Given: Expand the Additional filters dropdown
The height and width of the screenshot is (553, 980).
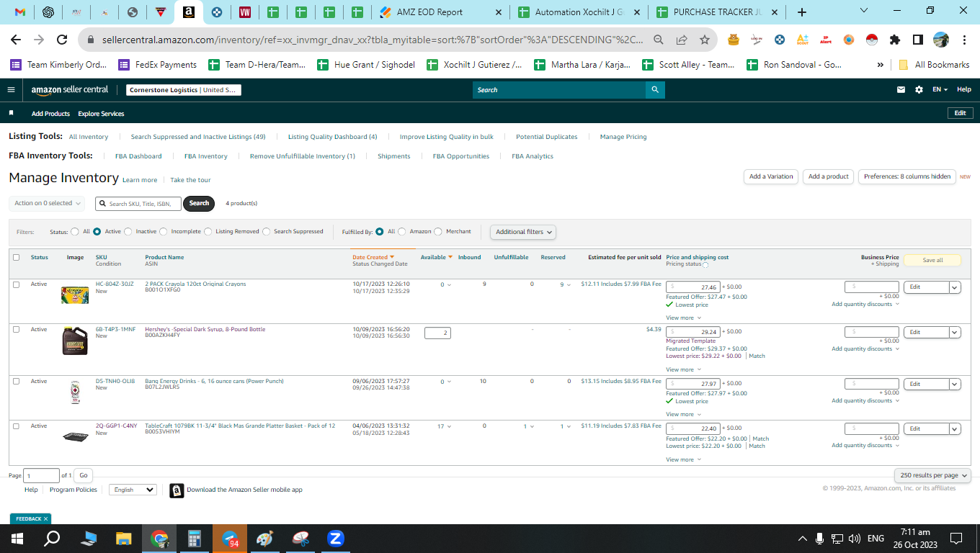Looking at the screenshot, I should (523, 232).
